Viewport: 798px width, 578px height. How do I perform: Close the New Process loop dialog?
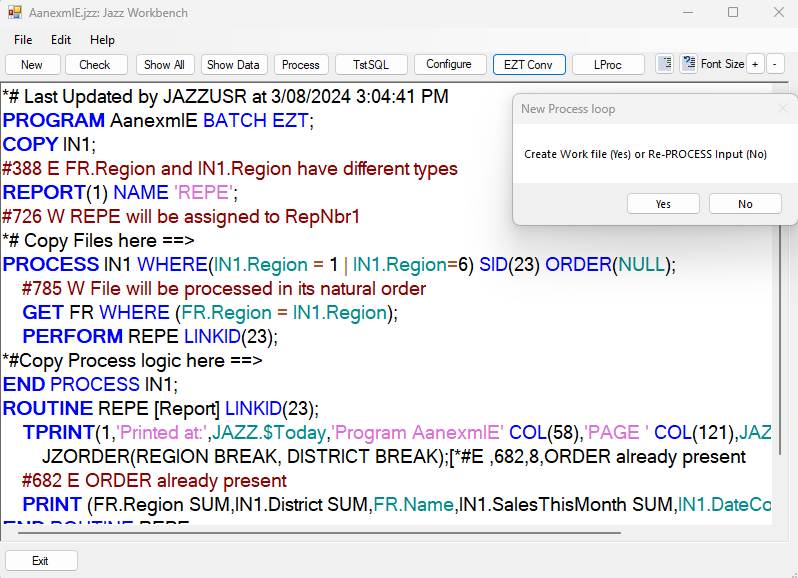(783, 108)
